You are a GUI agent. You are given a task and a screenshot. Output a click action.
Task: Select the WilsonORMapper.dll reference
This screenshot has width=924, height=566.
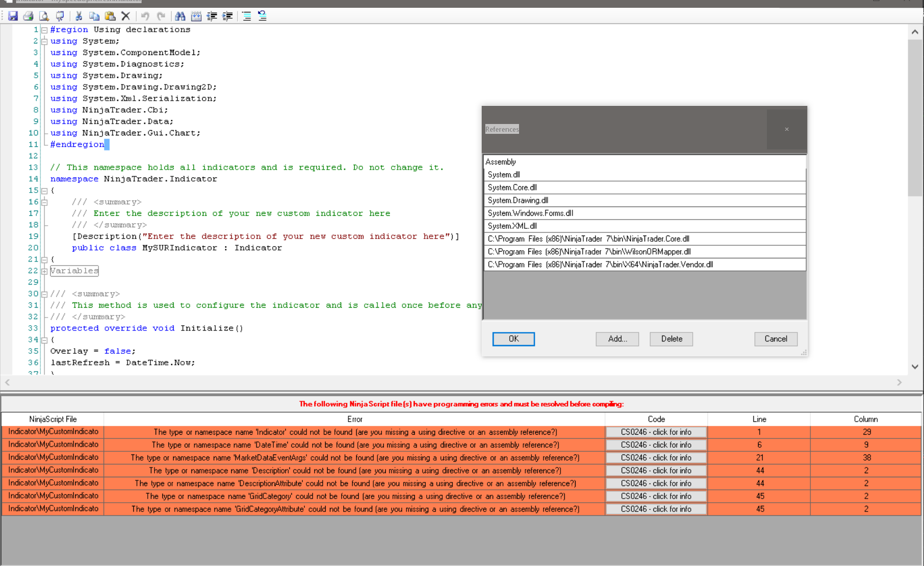[645, 252]
